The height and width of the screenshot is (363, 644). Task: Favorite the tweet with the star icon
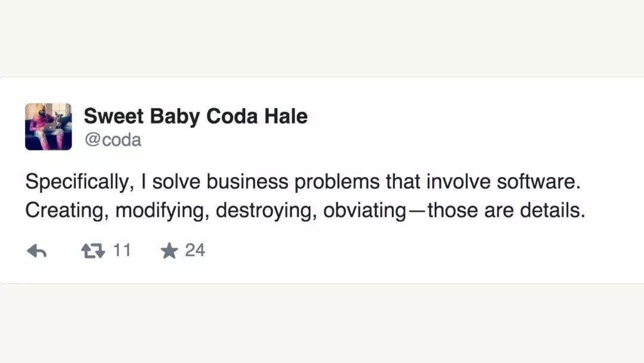[169, 251]
